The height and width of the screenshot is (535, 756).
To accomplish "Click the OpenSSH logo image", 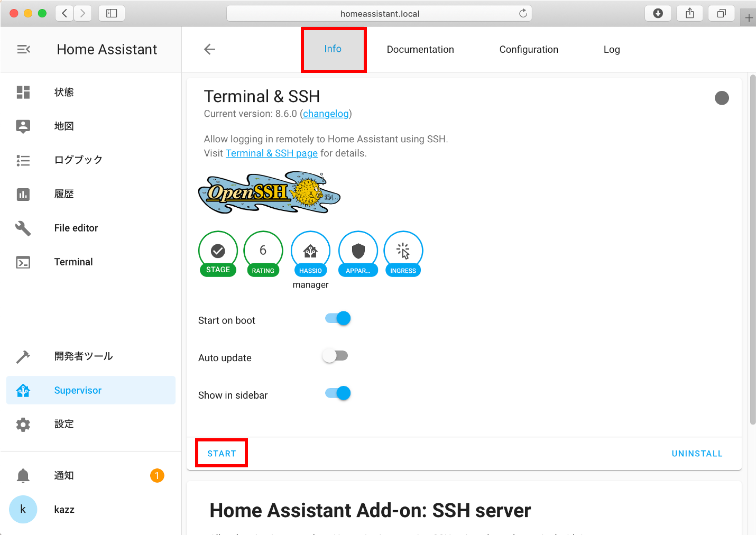I will [x=270, y=192].
